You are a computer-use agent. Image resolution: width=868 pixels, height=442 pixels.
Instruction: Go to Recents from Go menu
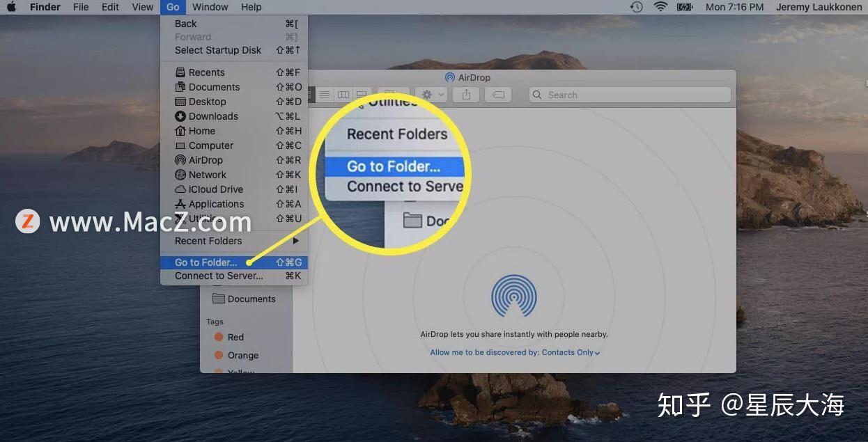click(234, 72)
